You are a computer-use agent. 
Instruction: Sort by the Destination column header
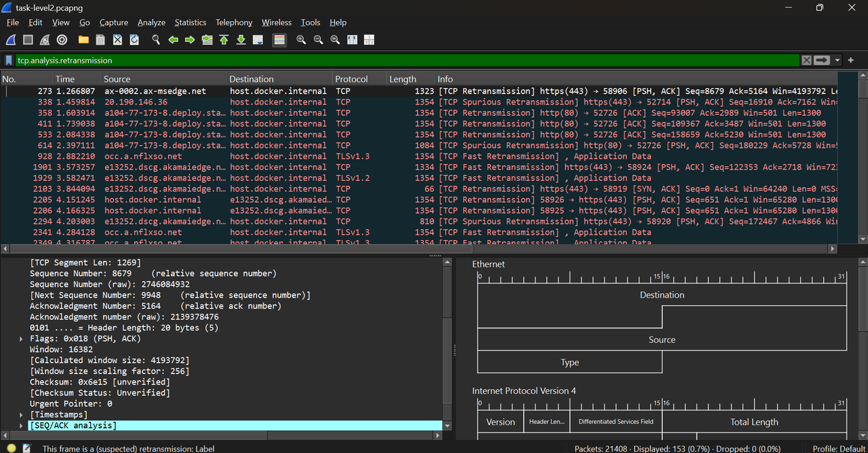pyautogui.click(x=279, y=79)
